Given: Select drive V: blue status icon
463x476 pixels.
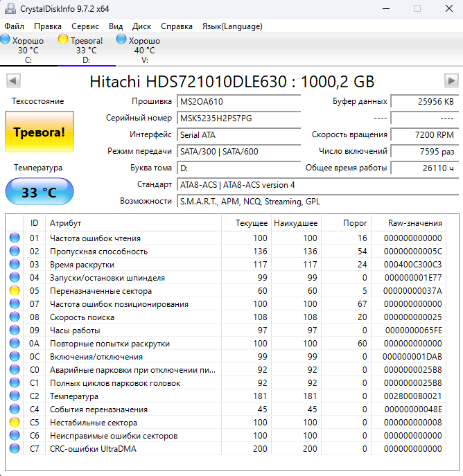Looking at the screenshot, I should point(121,40).
